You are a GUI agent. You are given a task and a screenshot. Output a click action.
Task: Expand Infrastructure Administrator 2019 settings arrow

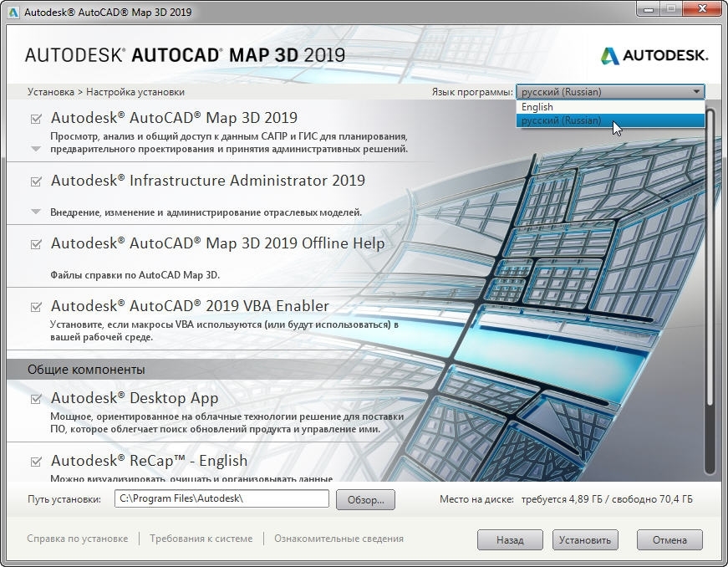[36, 212]
